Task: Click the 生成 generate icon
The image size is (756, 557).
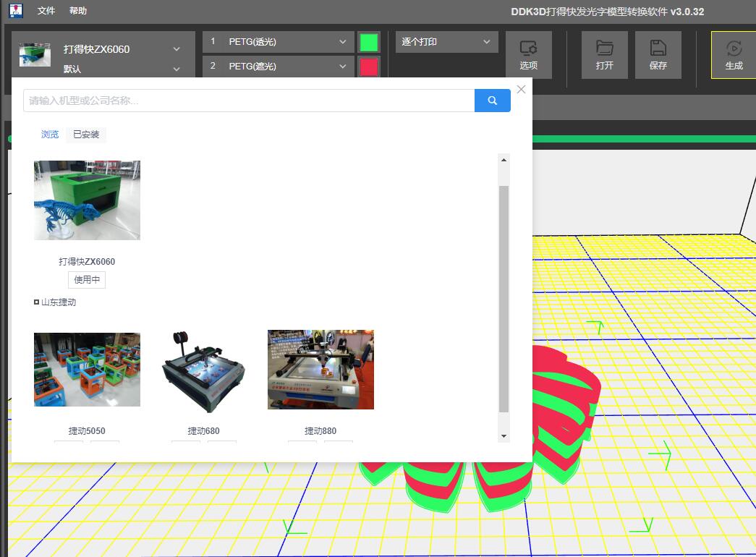Action: (734, 54)
